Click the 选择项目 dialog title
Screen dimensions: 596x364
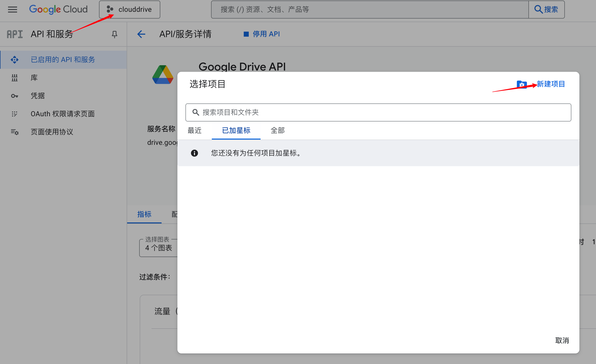208,84
